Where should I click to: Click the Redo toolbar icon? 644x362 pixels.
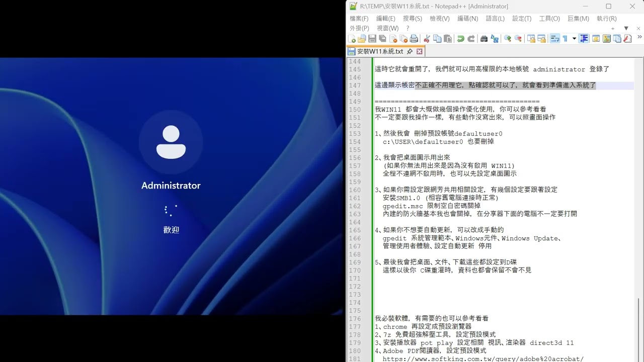pos(471,39)
